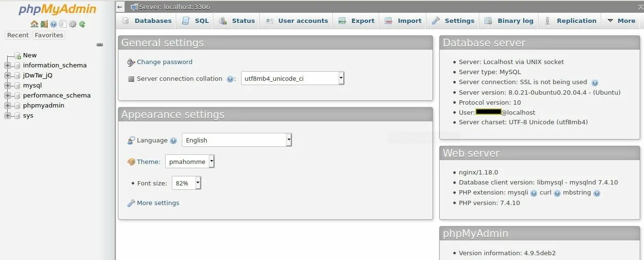
Task: Click help icon beside Language label
Action: click(173, 141)
